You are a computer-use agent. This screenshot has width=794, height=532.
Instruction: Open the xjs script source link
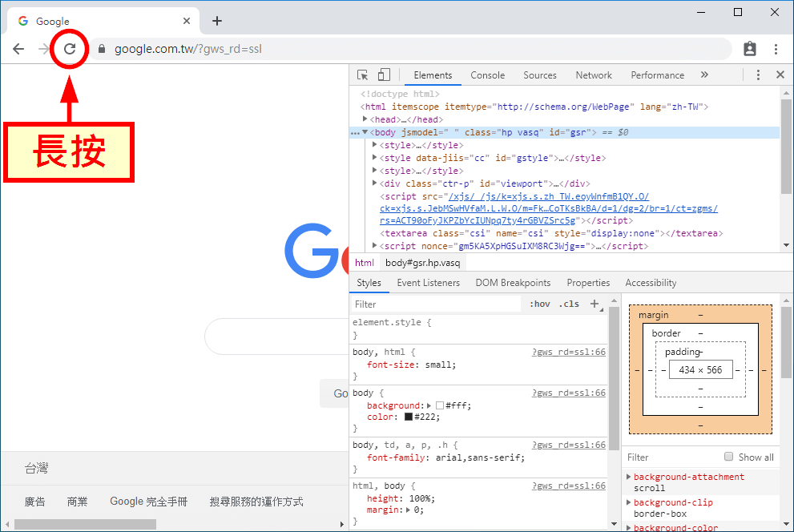point(548,208)
